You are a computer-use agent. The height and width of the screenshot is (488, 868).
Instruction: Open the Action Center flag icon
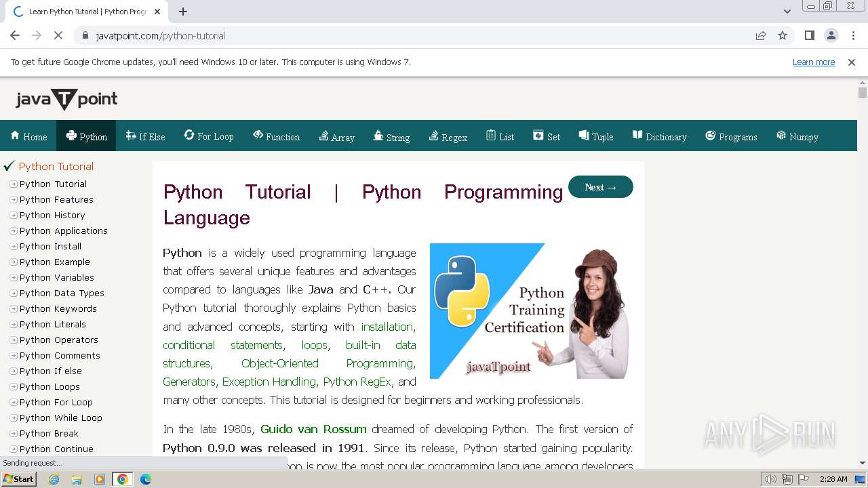(x=804, y=479)
